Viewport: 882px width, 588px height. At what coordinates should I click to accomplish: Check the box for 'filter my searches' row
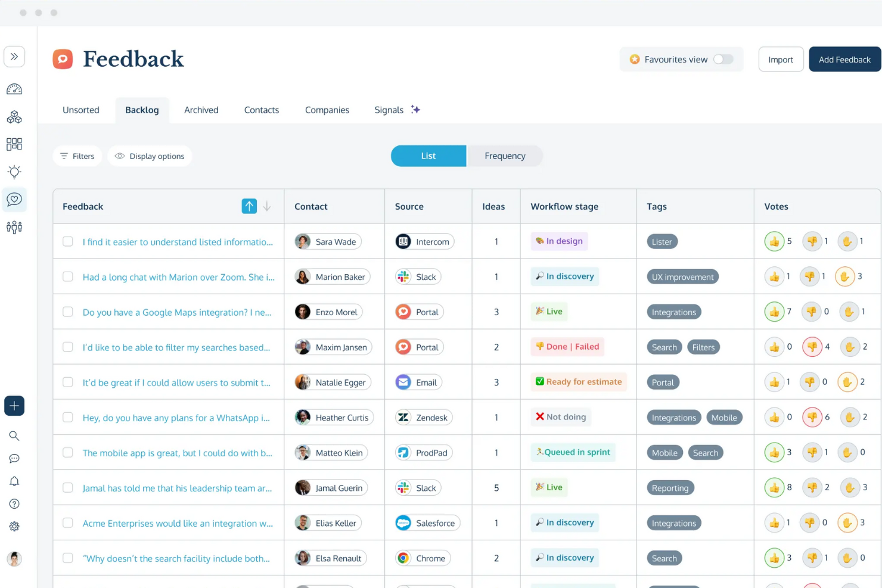tap(68, 347)
